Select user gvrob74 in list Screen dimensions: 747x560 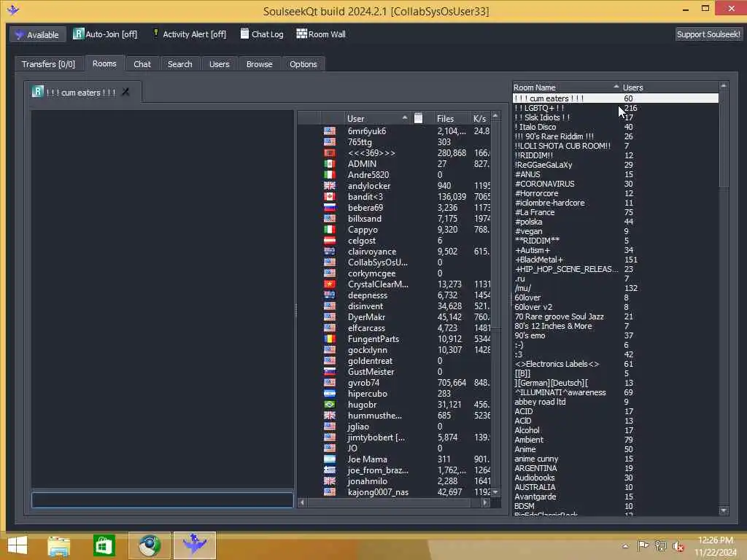[363, 383]
